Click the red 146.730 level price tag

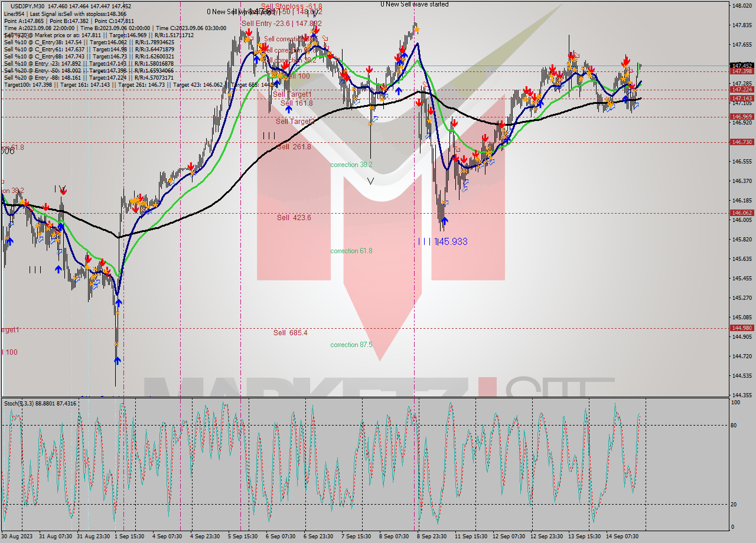click(x=742, y=142)
